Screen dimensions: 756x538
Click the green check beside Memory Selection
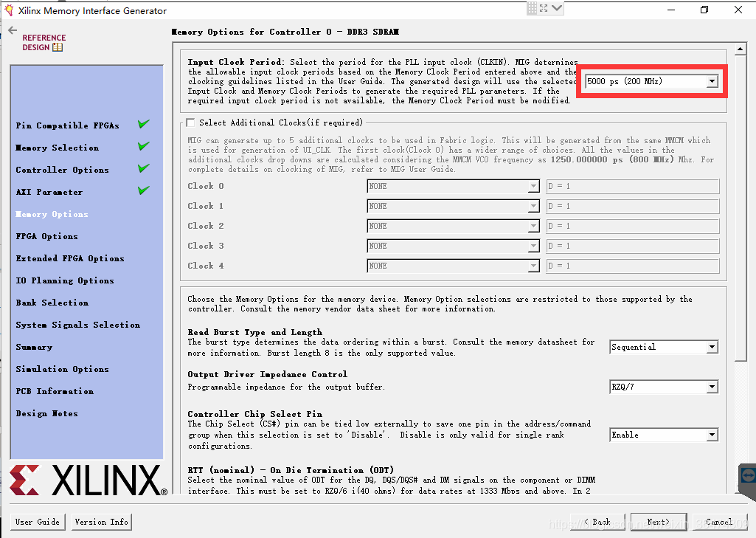(143, 146)
